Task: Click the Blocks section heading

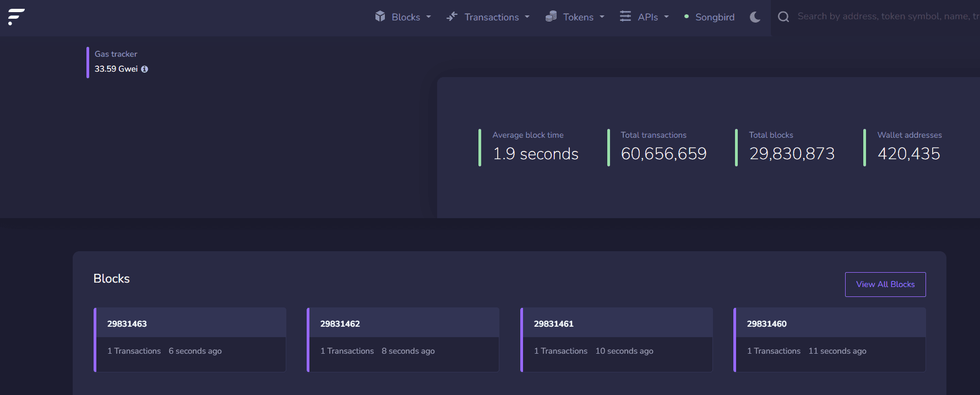Action: pos(112,279)
